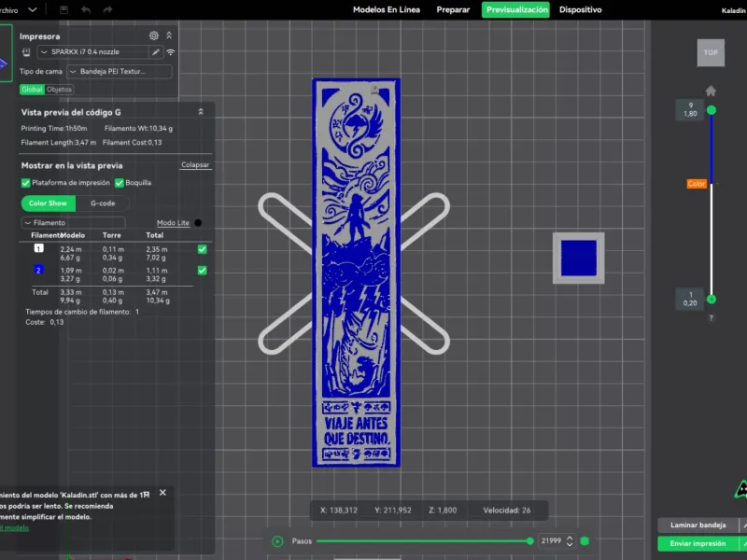
Task: Click the step number field showing 21999
Action: tap(552, 541)
